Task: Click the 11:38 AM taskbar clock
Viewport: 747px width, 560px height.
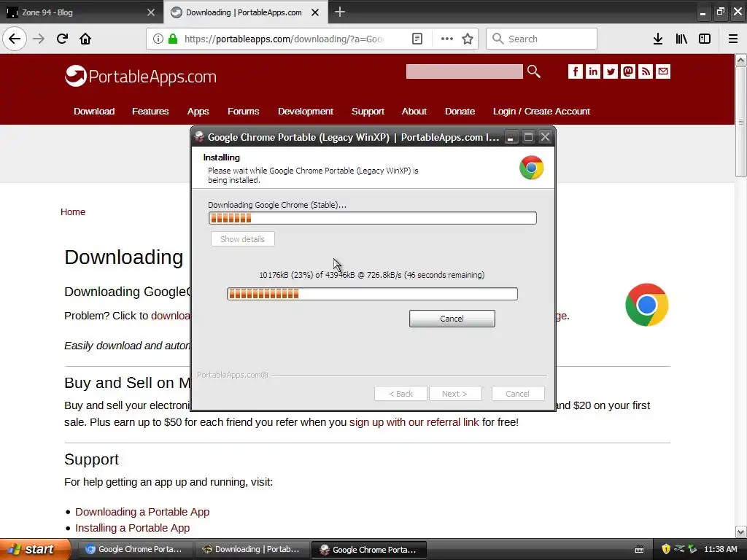Action: tap(720, 549)
